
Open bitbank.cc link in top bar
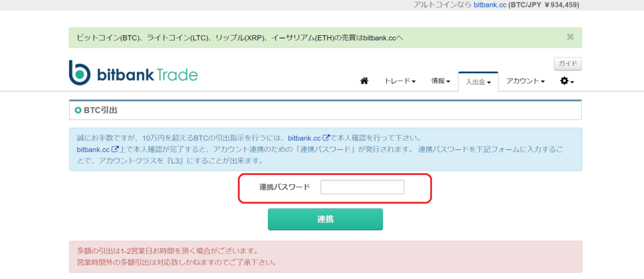click(x=490, y=5)
